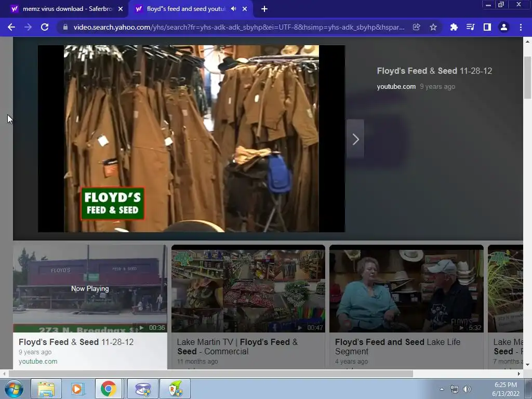Reload the current page

[45, 27]
